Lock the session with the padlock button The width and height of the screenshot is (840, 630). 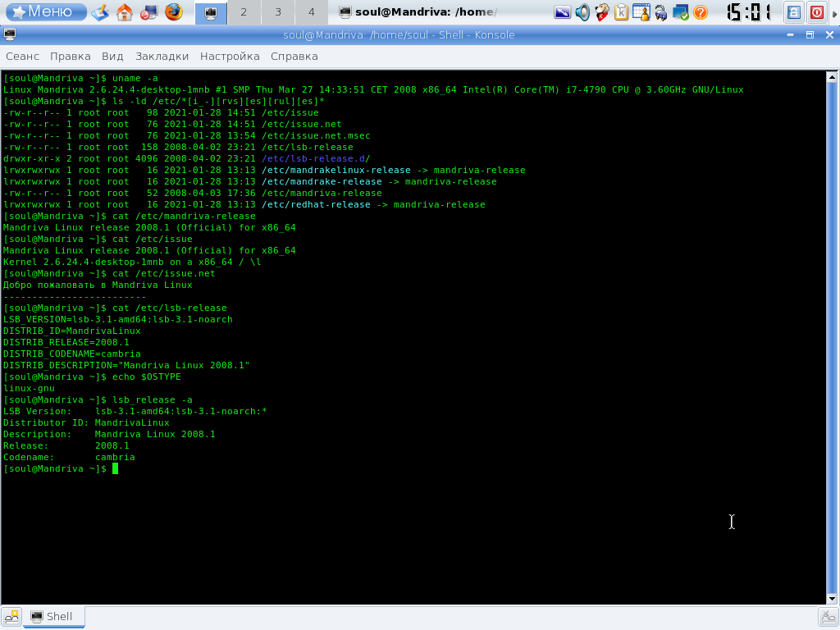pyautogui.click(x=794, y=12)
